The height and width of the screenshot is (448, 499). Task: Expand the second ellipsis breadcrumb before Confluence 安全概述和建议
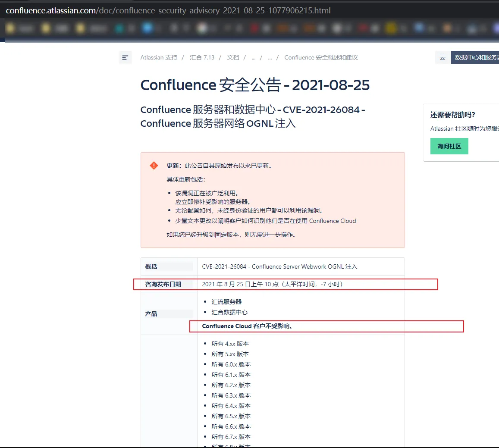pyautogui.click(x=270, y=58)
